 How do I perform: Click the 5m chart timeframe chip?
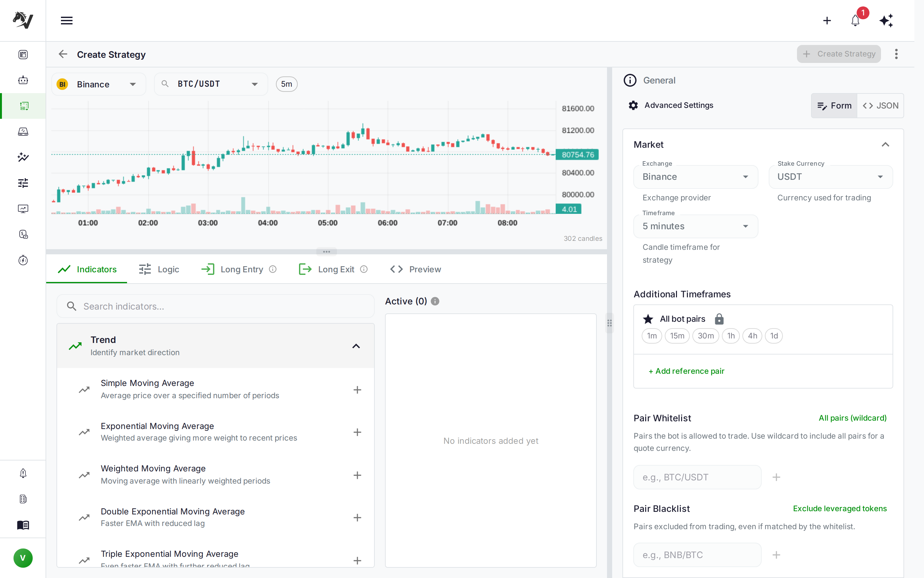pos(287,84)
